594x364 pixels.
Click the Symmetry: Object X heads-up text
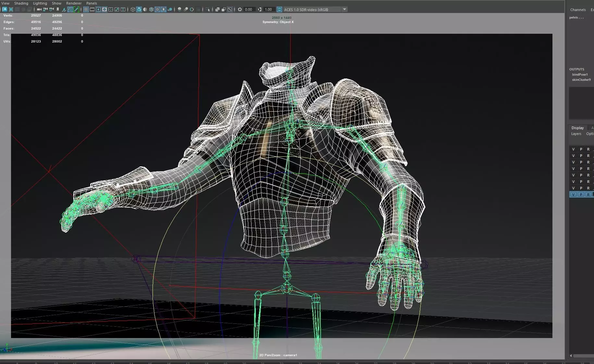pos(278,22)
